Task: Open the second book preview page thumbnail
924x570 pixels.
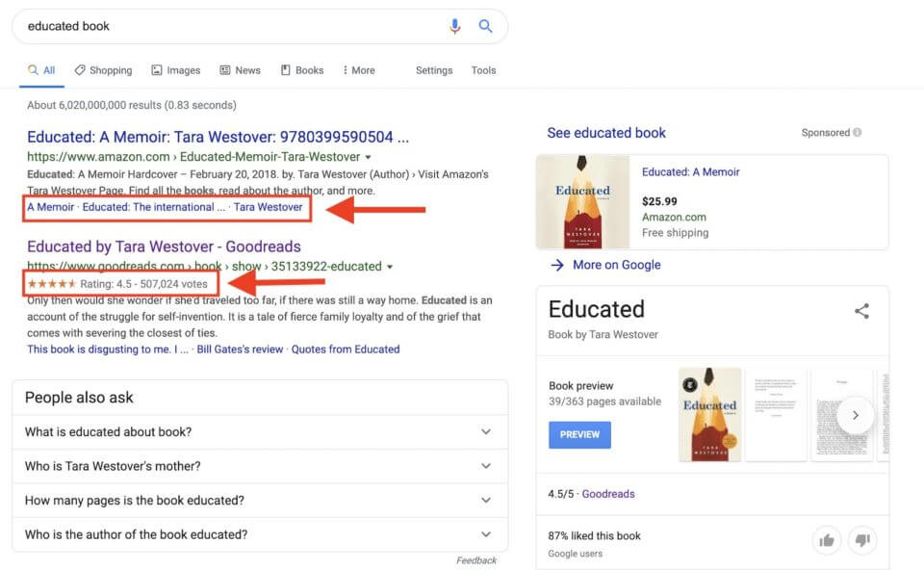Action: click(776, 414)
